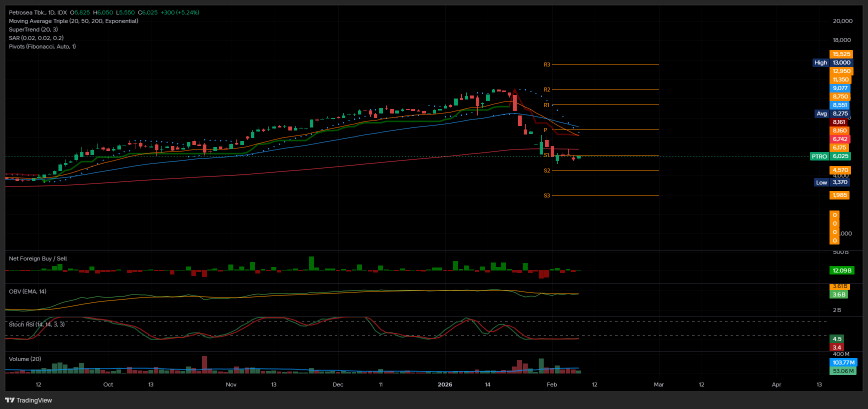
Task: Click the 6,175 orange price label
Action: pos(839,147)
